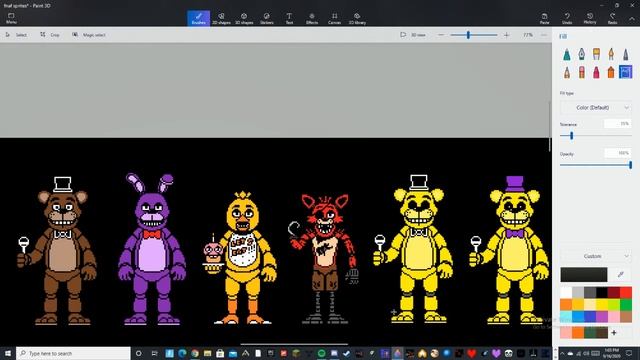Open the 3D library tab
640x360 pixels.
coord(357,18)
